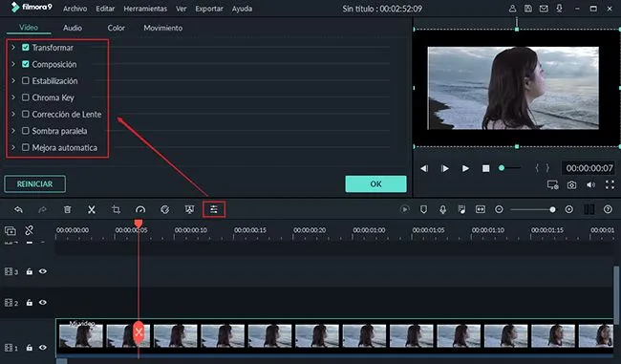Viewport: 621px width, 364px height.
Task: Open the user account icon
Action: 512,9
